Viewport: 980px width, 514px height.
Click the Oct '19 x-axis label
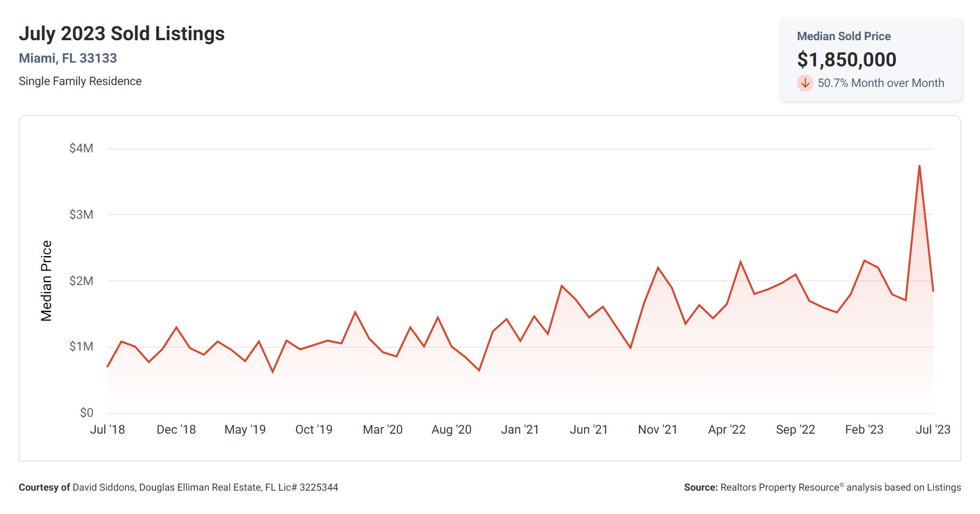pyautogui.click(x=314, y=429)
